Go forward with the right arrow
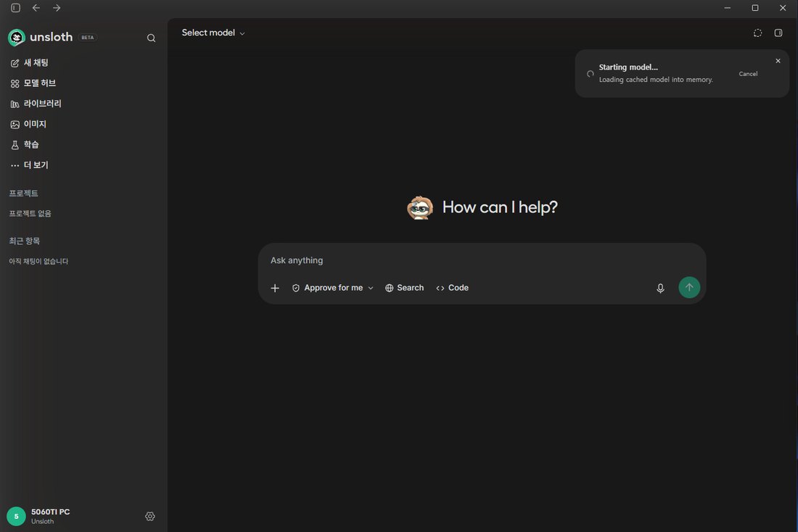The height and width of the screenshot is (532, 798). click(57, 8)
